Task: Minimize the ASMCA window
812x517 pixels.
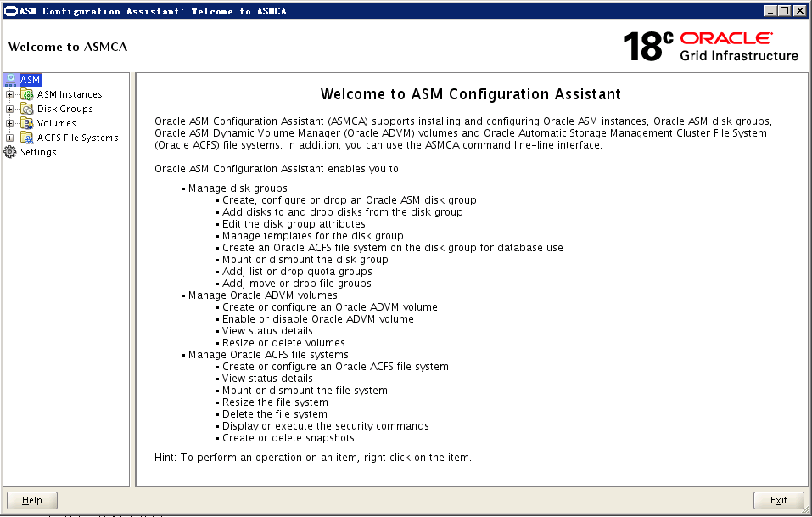Action: [x=770, y=11]
